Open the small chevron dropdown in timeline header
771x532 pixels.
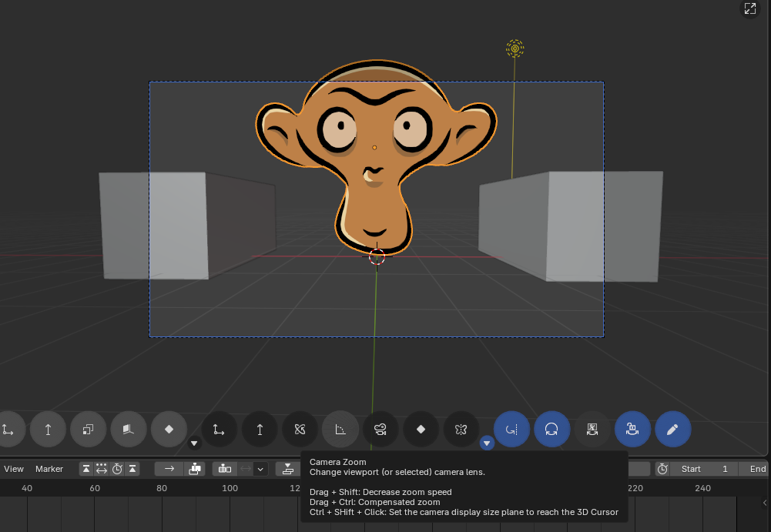pos(260,469)
